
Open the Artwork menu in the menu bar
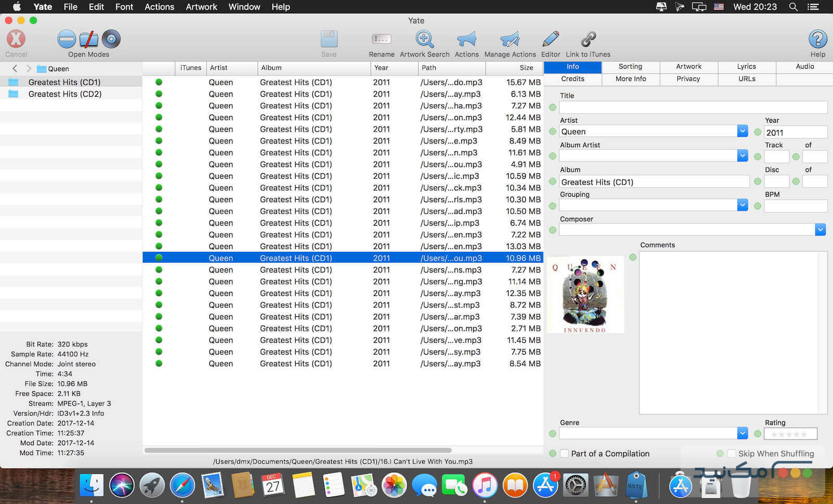coord(201,7)
